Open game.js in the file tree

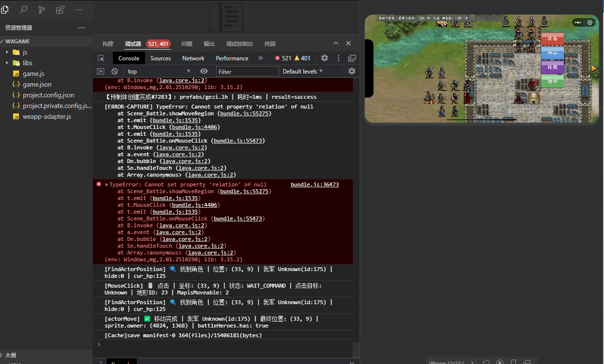pyautogui.click(x=33, y=73)
